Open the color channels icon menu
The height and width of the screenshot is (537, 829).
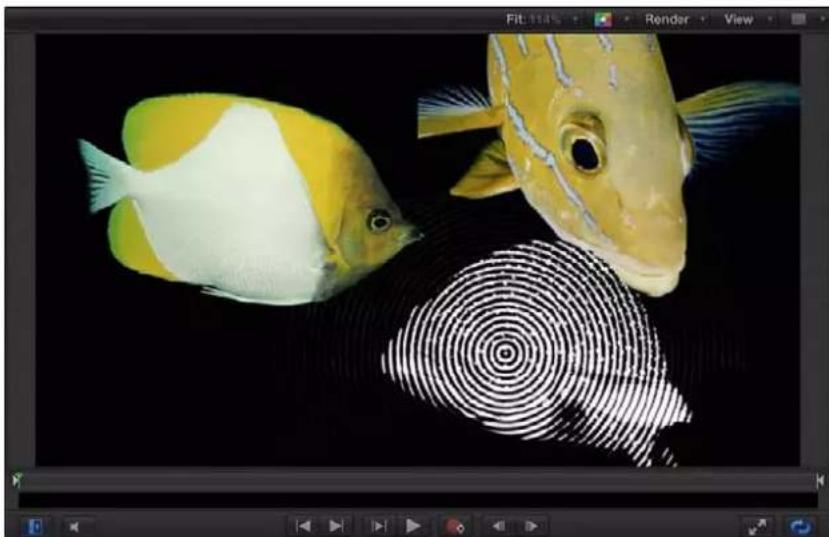click(x=603, y=20)
